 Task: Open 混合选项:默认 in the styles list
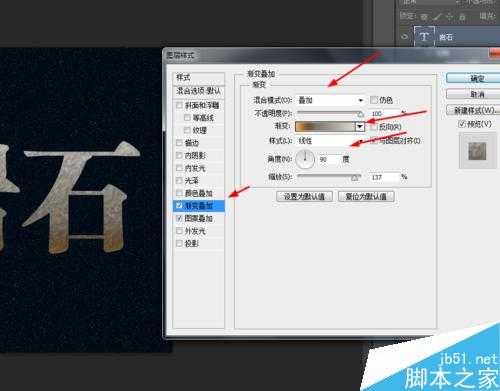click(x=199, y=91)
